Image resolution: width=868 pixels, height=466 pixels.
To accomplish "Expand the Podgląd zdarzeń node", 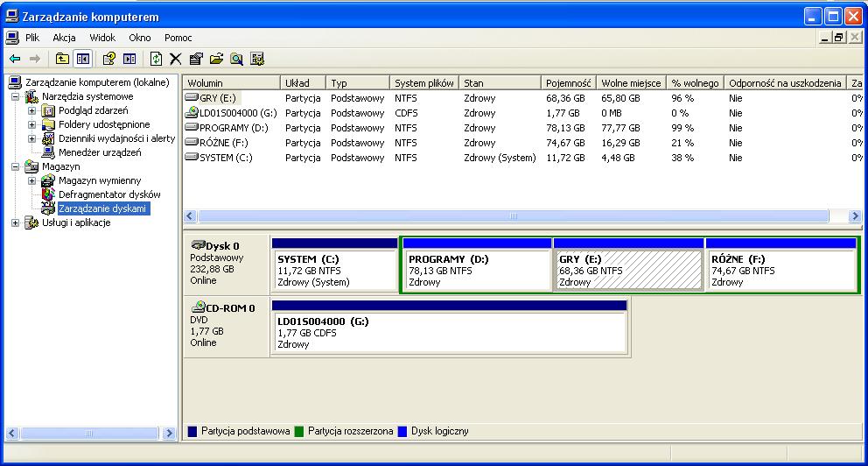I will tap(32, 111).
